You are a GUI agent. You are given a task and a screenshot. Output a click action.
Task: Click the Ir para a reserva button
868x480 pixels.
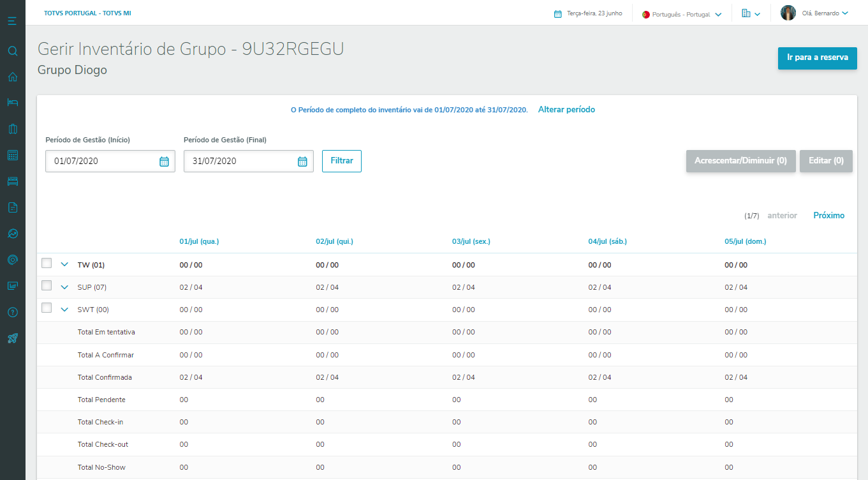click(x=817, y=57)
